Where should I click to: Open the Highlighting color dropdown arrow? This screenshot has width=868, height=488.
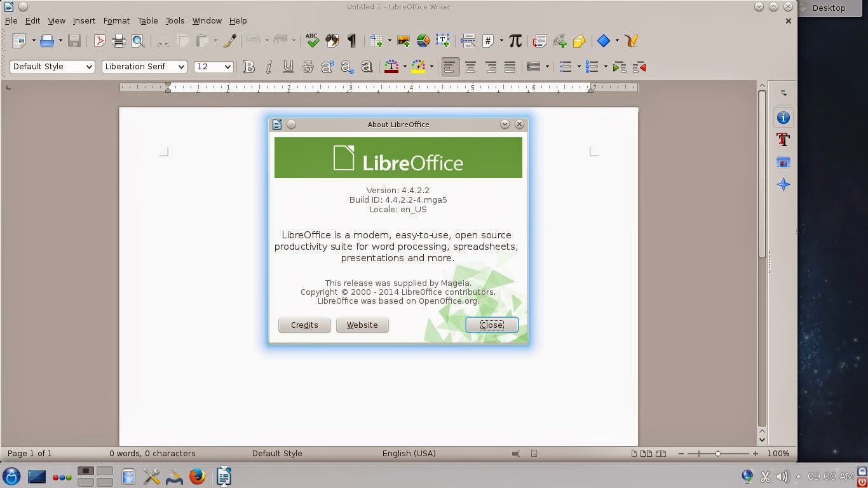(x=431, y=67)
